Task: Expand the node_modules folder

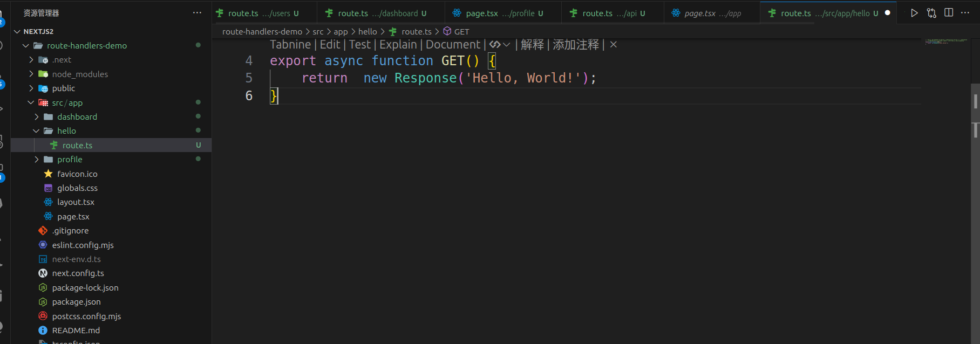Action: tap(31, 74)
